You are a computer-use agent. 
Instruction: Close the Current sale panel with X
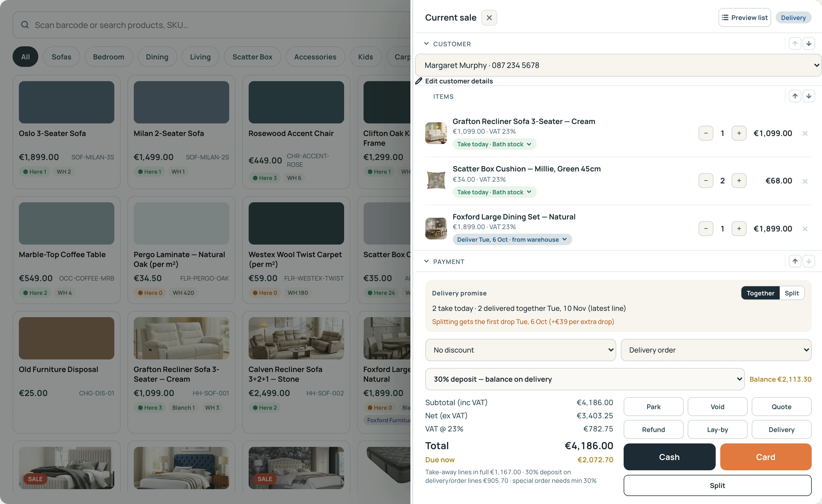tap(489, 18)
